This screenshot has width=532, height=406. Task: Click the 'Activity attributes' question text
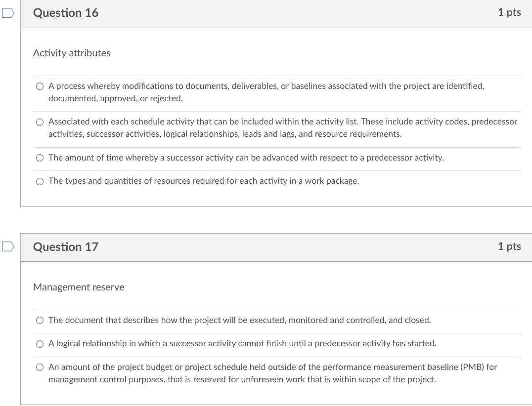pyautogui.click(x=71, y=53)
